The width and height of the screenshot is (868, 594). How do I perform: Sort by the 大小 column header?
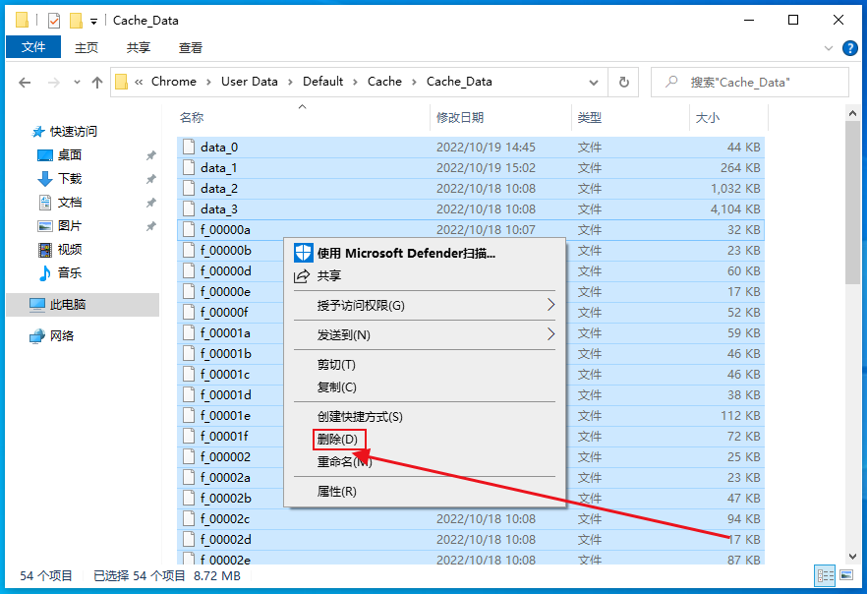coord(728,117)
